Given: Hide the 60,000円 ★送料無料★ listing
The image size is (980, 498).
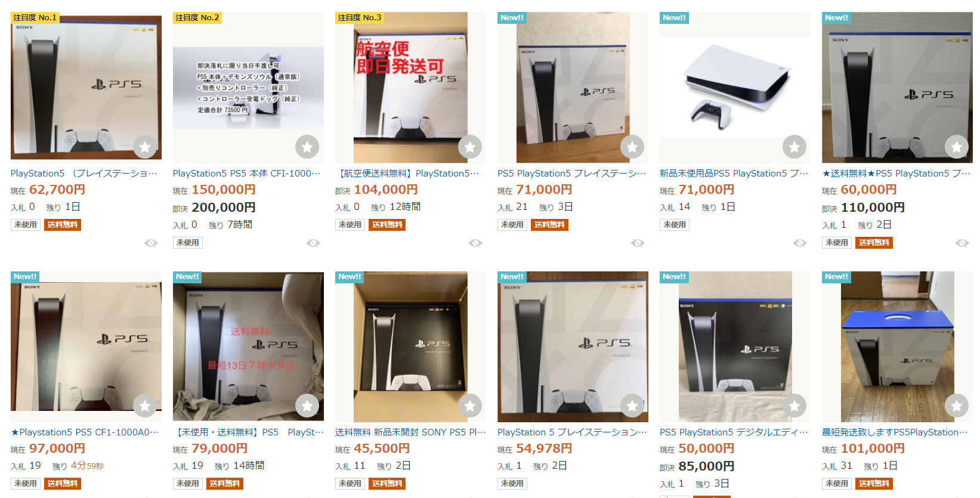Looking at the screenshot, I should click(x=962, y=243).
